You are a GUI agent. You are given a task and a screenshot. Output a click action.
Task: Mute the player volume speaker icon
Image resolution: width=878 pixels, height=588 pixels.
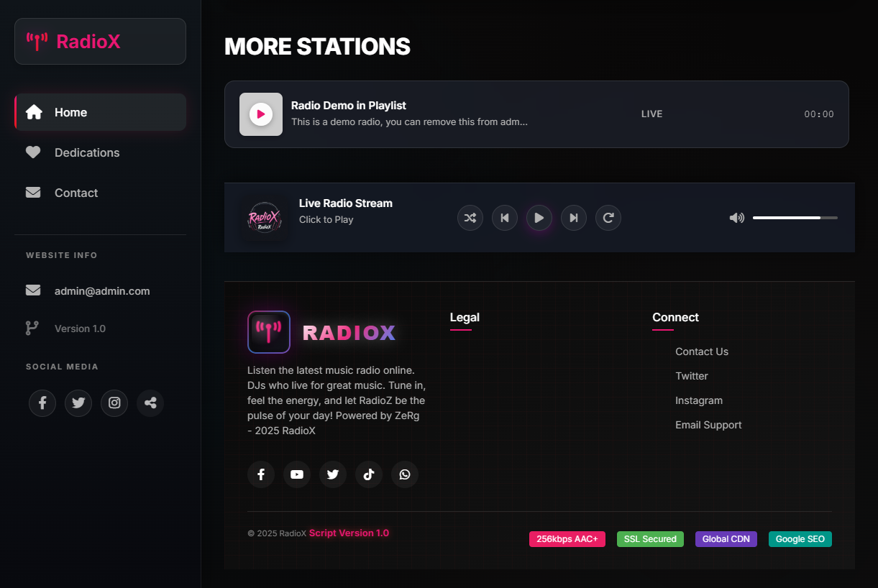click(x=736, y=218)
